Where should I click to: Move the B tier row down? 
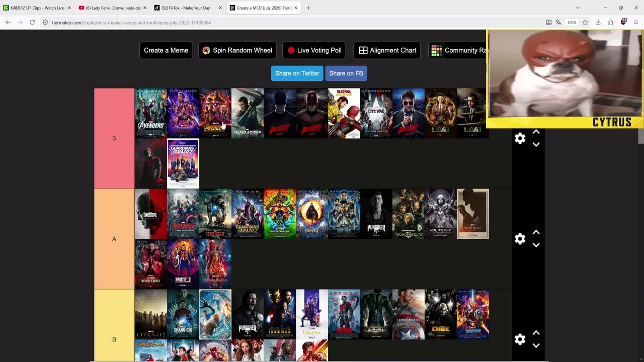coord(536,346)
